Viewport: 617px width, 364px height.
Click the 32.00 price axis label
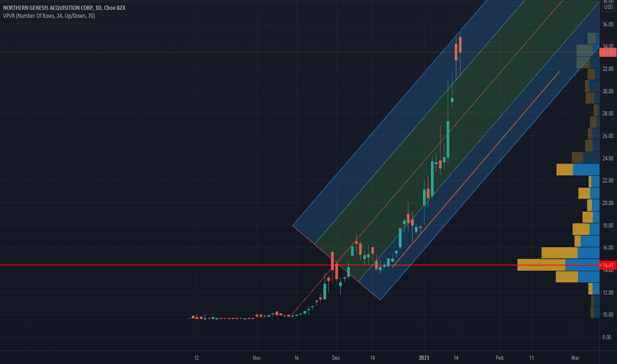(x=608, y=68)
